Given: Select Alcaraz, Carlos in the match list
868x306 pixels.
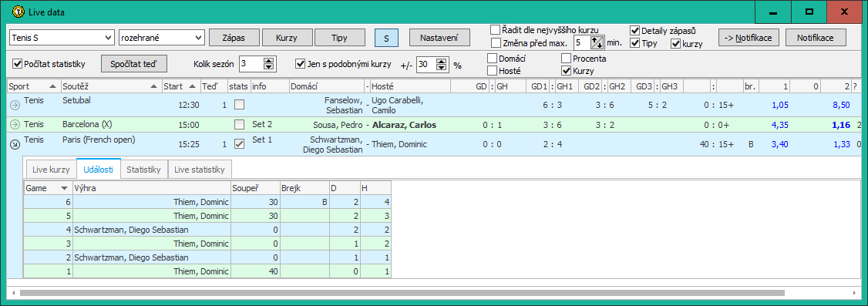Looking at the screenshot, I should pos(404,125).
